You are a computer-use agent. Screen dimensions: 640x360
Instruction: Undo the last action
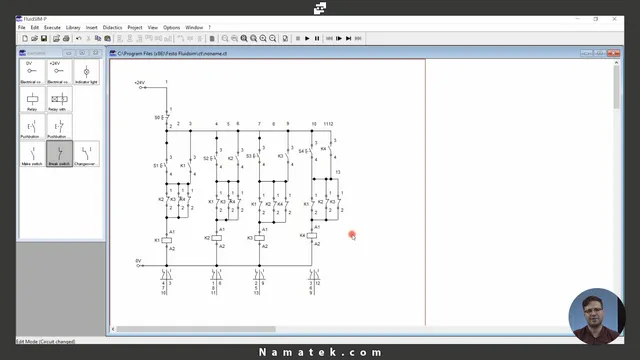(x=78, y=38)
